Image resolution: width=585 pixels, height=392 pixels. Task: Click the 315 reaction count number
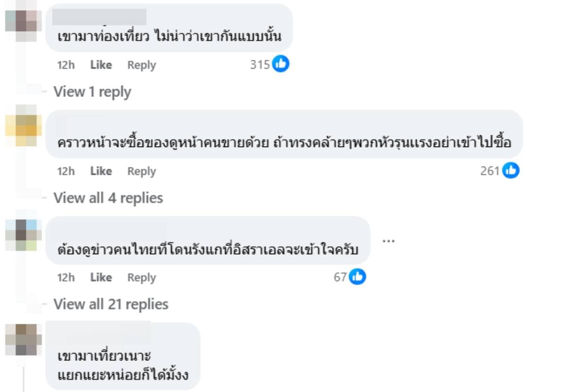click(x=260, y=65)
